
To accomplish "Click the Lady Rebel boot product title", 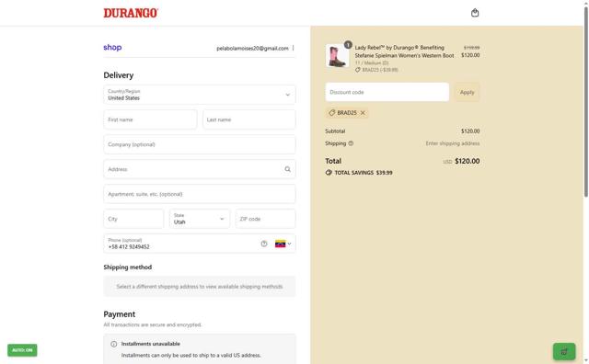I will 404,51.
